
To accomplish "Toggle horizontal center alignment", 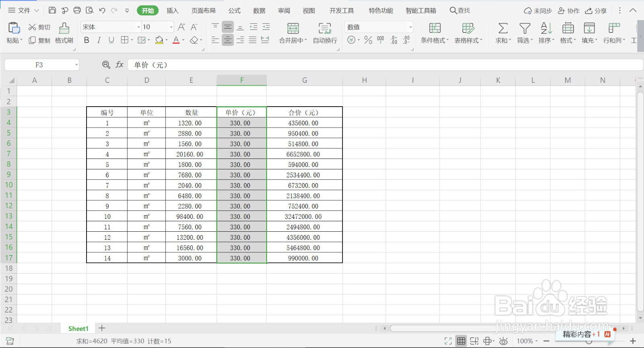I will (228, 40).
